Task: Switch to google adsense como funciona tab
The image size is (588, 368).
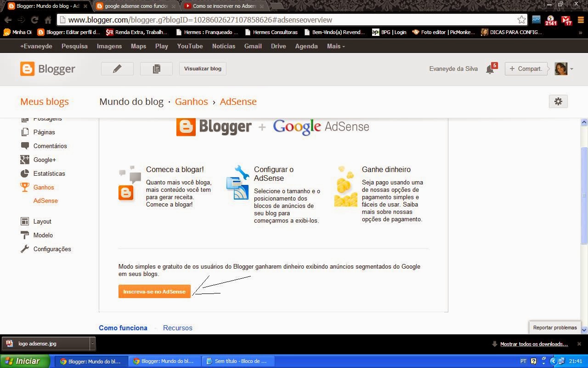Action: pyautogui.click(x=136, y=6)
